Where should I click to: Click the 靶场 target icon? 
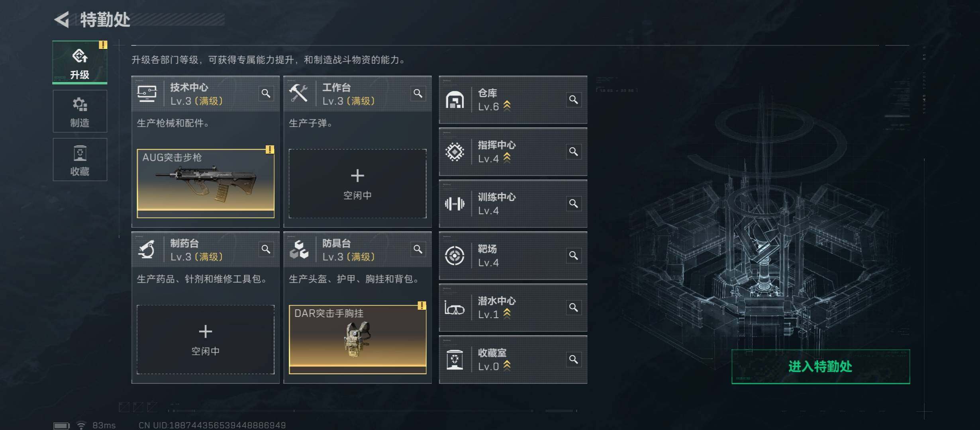click(455, 256)
